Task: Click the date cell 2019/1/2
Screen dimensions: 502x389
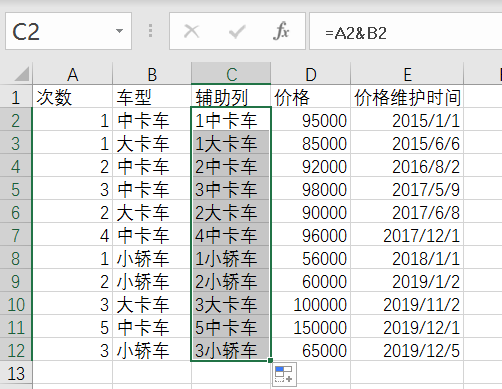Action: point(407,280)
